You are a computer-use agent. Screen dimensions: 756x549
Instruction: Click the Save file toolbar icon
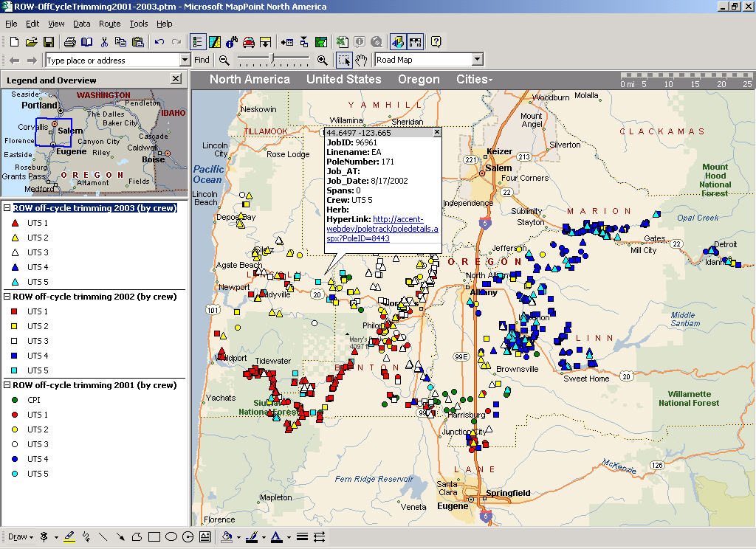(49, 42)
